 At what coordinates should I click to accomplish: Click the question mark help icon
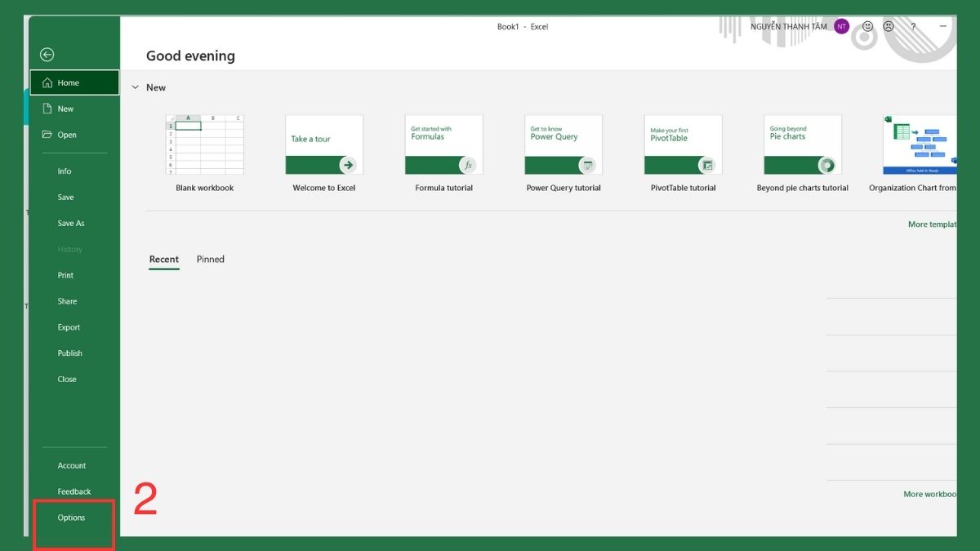click(913, 27)
